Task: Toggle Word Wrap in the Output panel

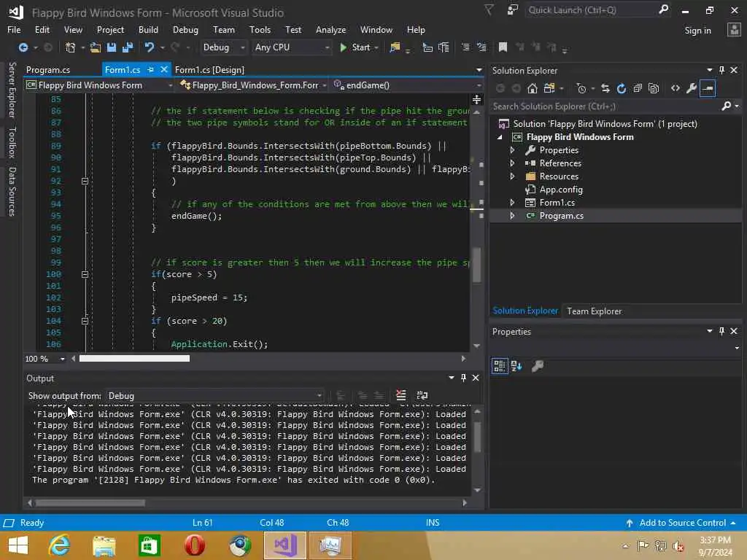Action: coord(422,395)
